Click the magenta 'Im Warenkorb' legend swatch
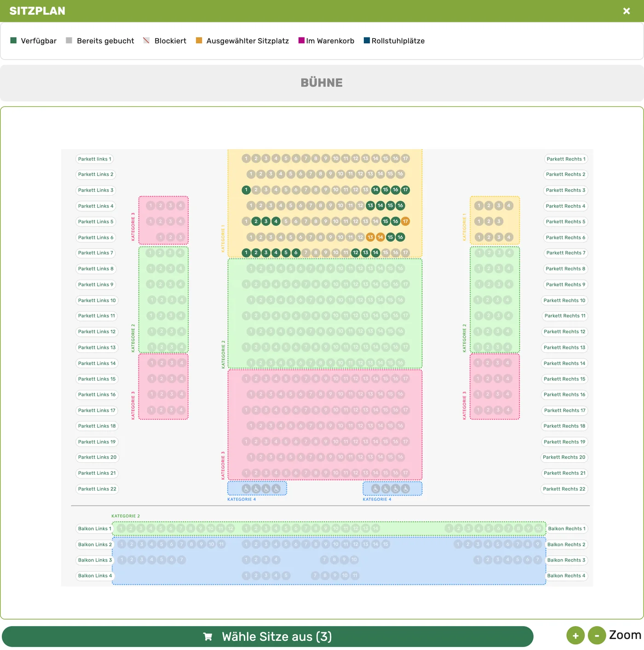The height and width of the screenshot is (650, 644). pyautogui.click(x=302, y=41)
